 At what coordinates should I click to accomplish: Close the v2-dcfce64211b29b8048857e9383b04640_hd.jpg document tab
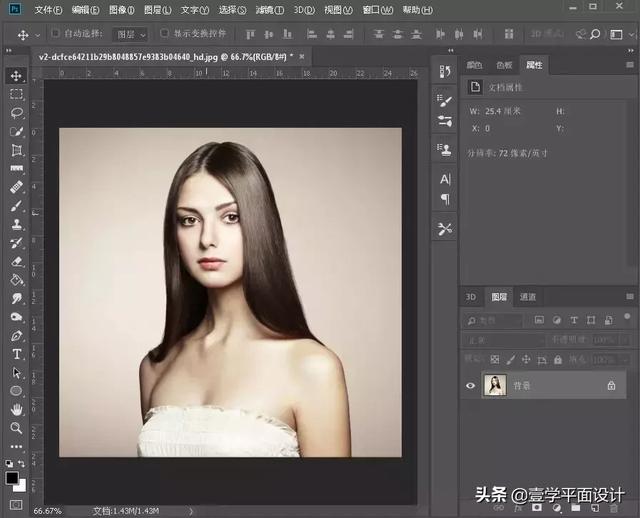[302, 57]
